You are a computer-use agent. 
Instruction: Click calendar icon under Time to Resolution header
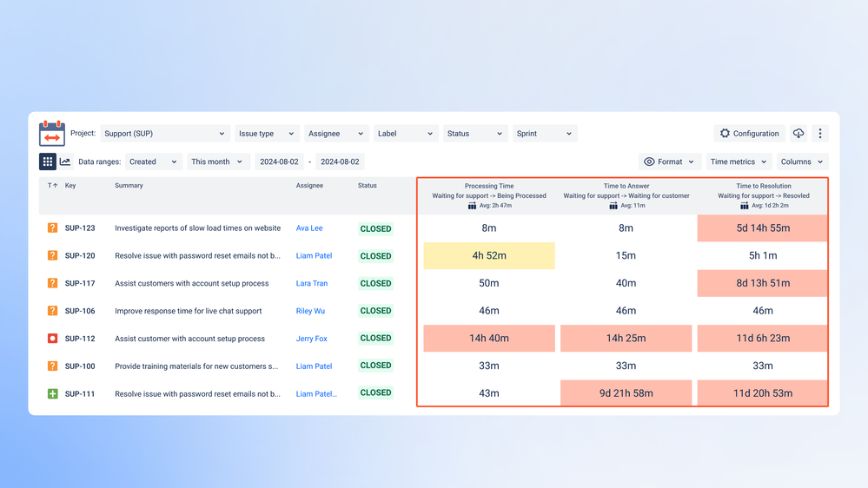[x=745, y=206]
